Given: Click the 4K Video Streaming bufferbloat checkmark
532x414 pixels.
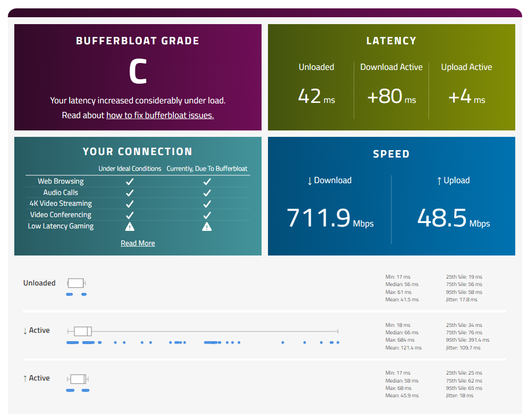Looking at the screenshot, I should tap(207, 204).
